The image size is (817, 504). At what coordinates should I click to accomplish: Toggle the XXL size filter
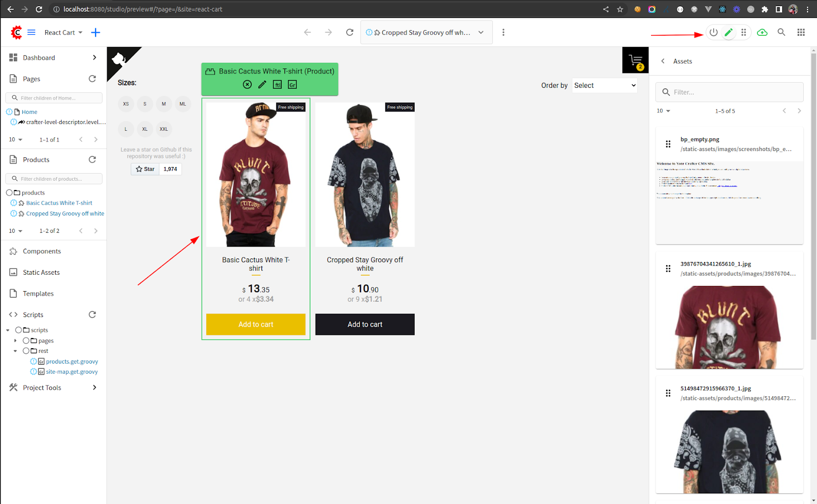(x=163, y=129)
